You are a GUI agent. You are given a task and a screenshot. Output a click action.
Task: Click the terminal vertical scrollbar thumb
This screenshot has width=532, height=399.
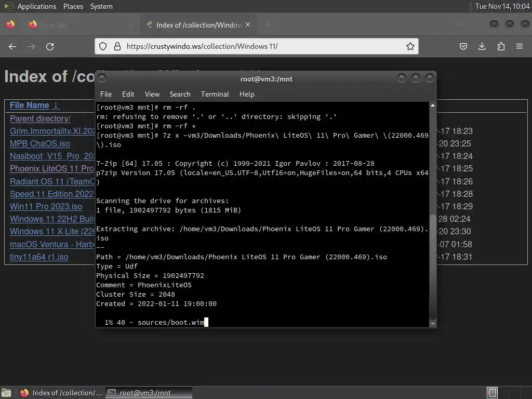coord(433,267)
